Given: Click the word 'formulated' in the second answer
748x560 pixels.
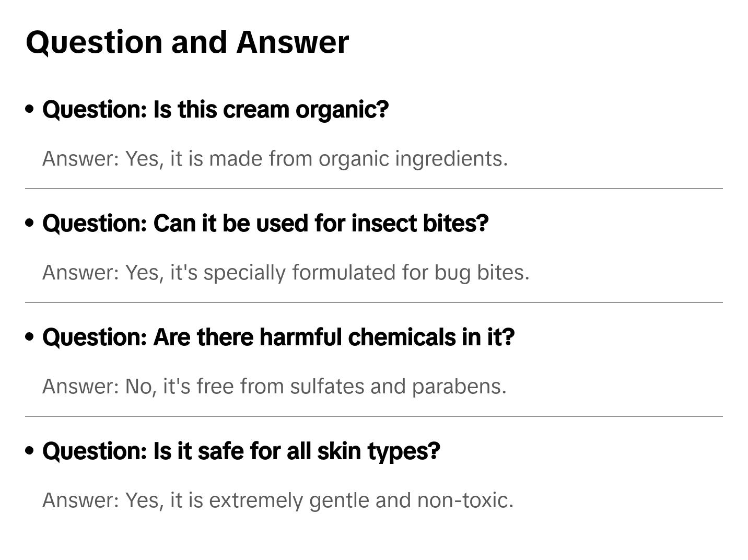Looking at the screenshot, I should coord(344,273).
